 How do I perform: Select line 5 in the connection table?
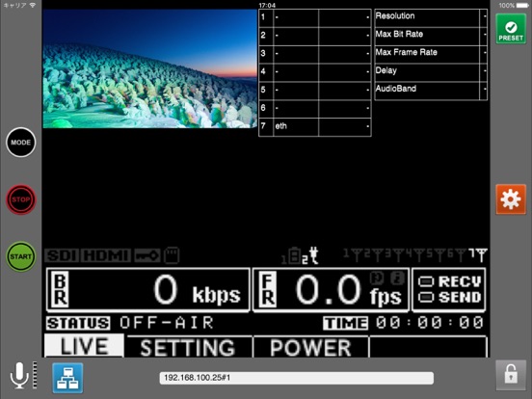pyautogui.click(x=315, y=90)
